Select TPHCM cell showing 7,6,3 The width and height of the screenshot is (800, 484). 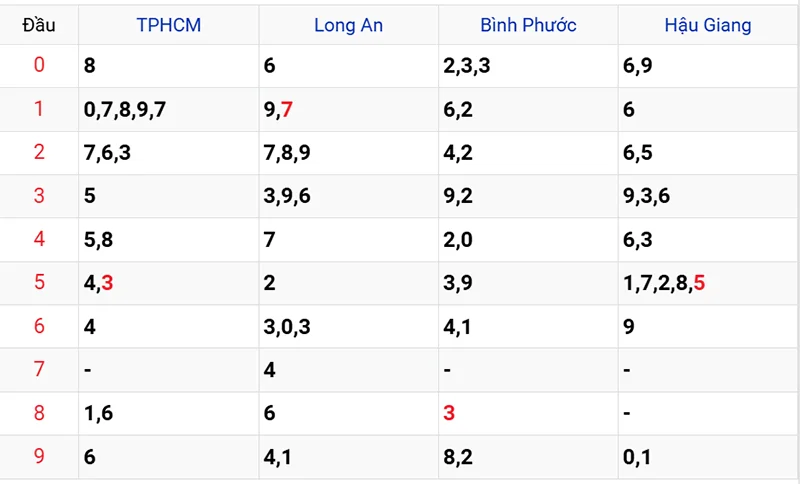click(108, 153)
